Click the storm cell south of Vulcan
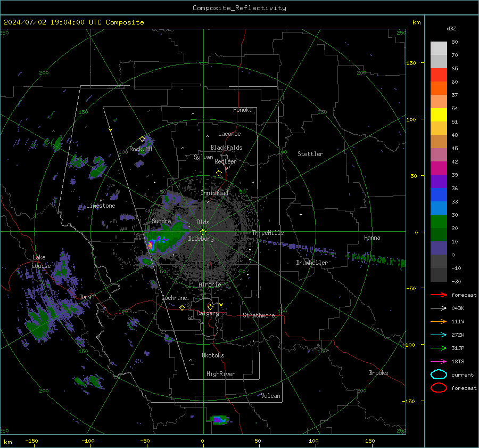The width and height of the screenshot is (479, 448). tap(219, 420)
